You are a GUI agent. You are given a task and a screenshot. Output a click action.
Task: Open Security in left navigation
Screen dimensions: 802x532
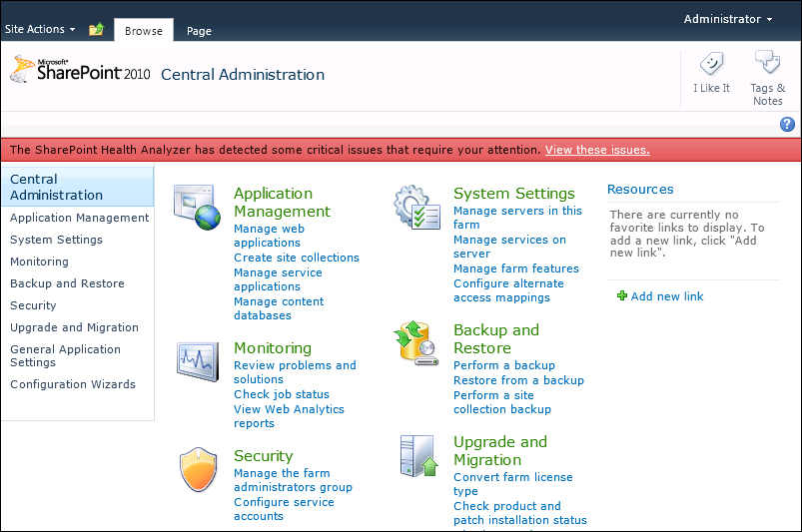coord(33,305)
